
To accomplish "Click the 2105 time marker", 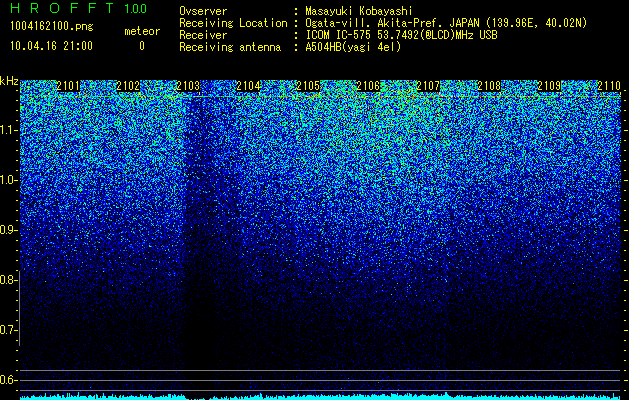I will coord(308,86).
